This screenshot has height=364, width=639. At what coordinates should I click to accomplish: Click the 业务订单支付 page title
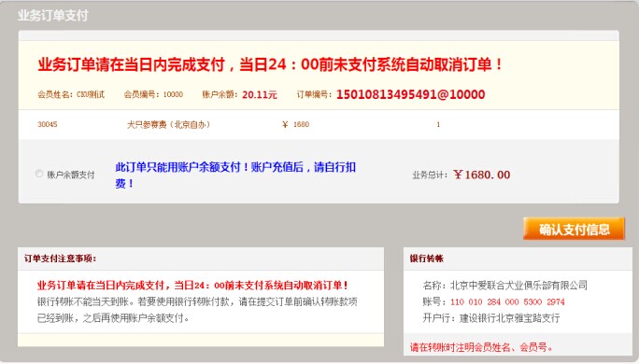pos(53,16)
